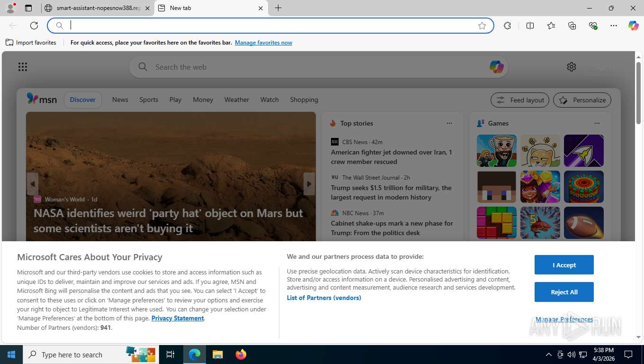This screenshot has height=364, width=644.
Task: Open page settings gear icon
Action: point(572,67)
